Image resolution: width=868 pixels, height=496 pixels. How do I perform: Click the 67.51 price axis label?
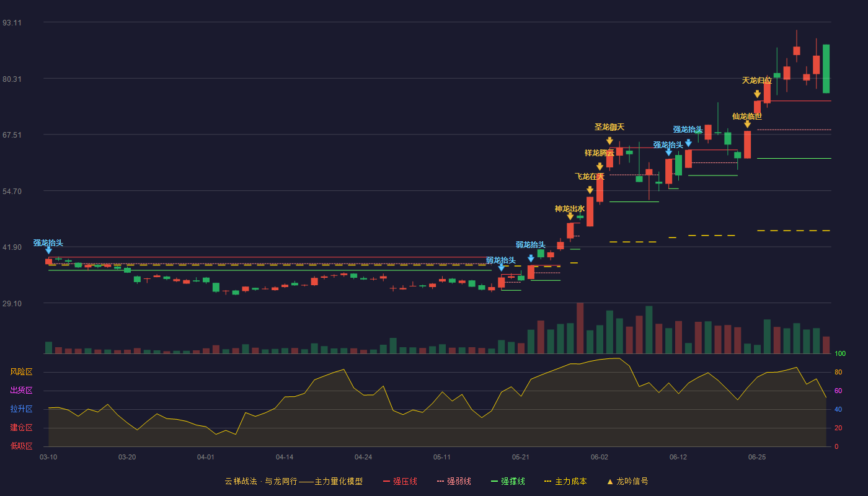click(x=12, y=135)
